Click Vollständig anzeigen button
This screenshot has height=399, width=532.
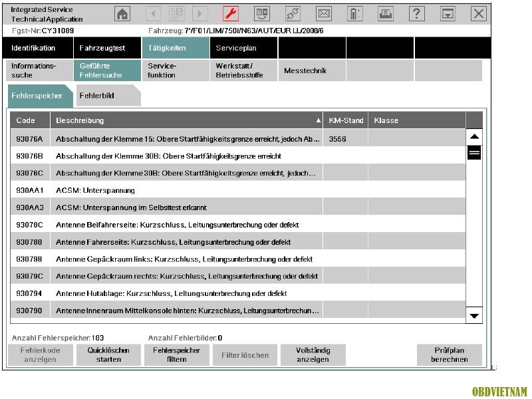(313, 355)
